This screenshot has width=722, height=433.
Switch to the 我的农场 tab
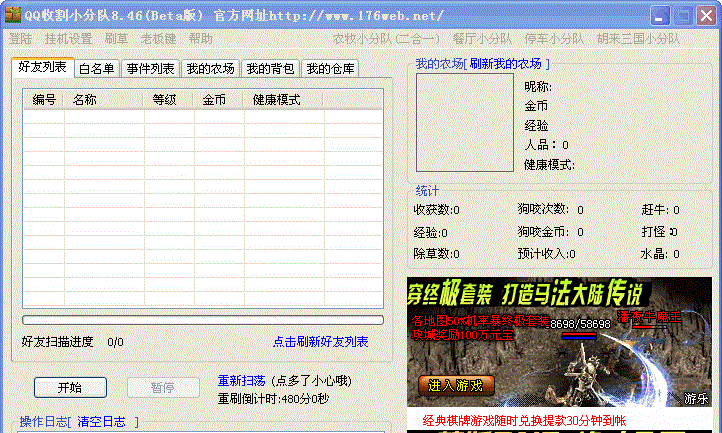[210, 69]
